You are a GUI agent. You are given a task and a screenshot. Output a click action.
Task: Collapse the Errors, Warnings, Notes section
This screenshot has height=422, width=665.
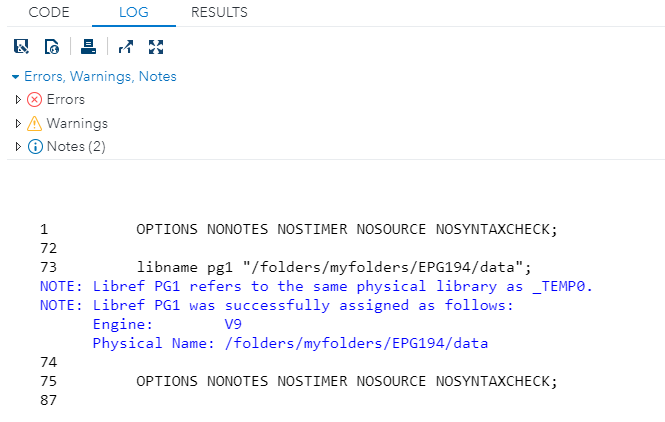[x=15, y=77]
